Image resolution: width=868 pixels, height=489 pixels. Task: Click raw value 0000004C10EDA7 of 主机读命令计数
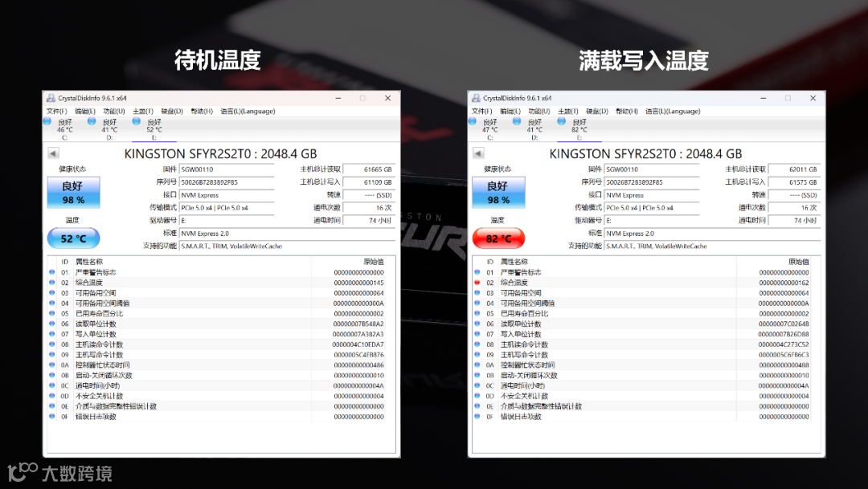358,344
